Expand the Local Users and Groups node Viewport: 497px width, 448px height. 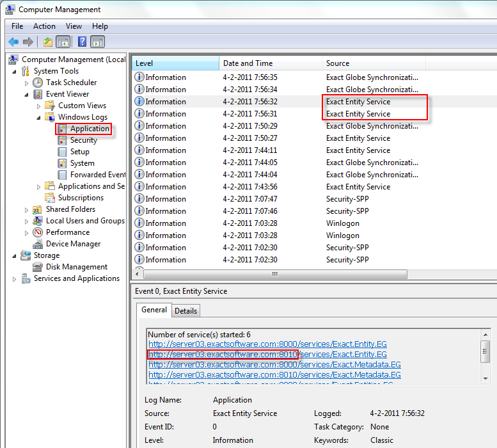(27, 221)
